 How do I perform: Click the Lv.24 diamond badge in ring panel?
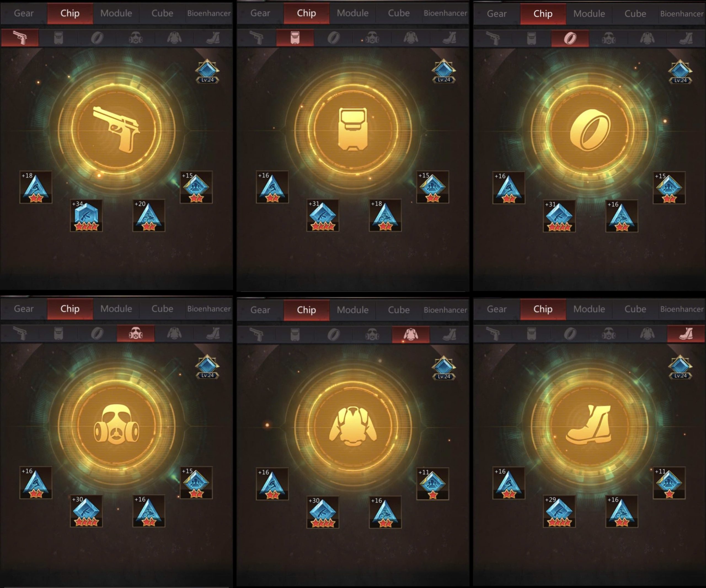coord(680,72)
